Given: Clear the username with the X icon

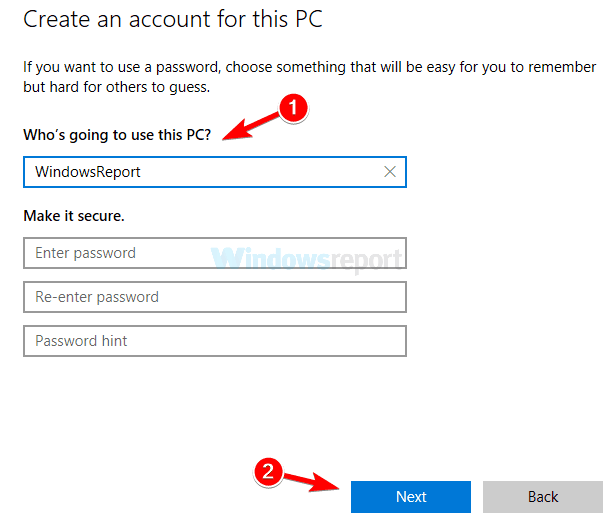Looking at the screenshot, I should click(x=390, y=172).
